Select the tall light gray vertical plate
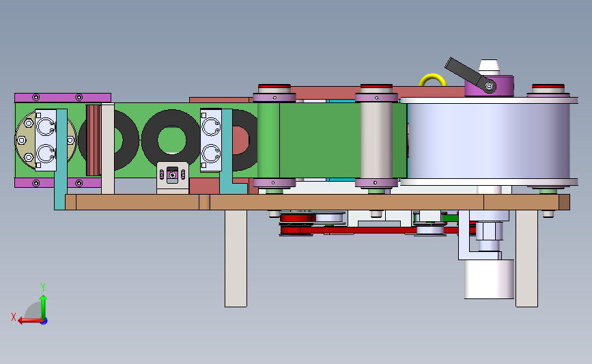This screenshot has height=364, width=592. point(108,149)
